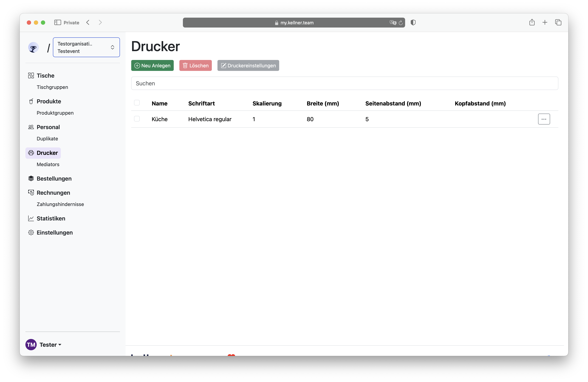The width and height of the screenshot is (588, 382).
Task: Click the Produkte cup icon
Action: coord(31,101)
